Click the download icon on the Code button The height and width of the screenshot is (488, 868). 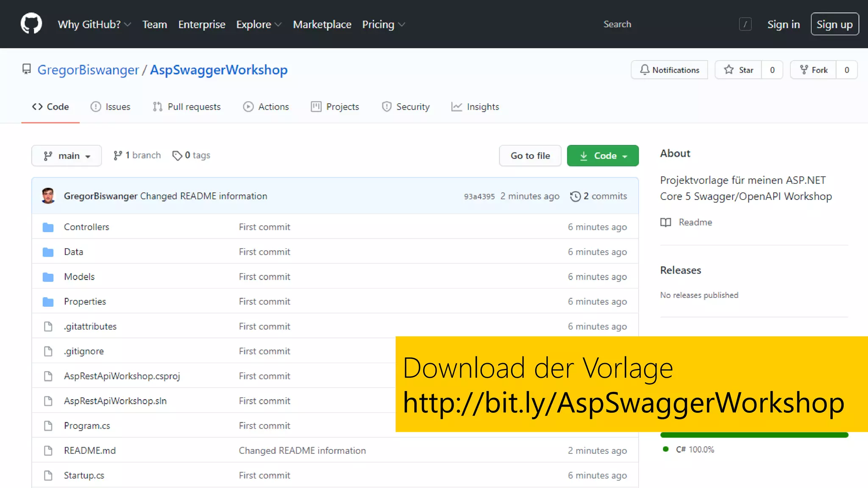(x=584, y=156)
